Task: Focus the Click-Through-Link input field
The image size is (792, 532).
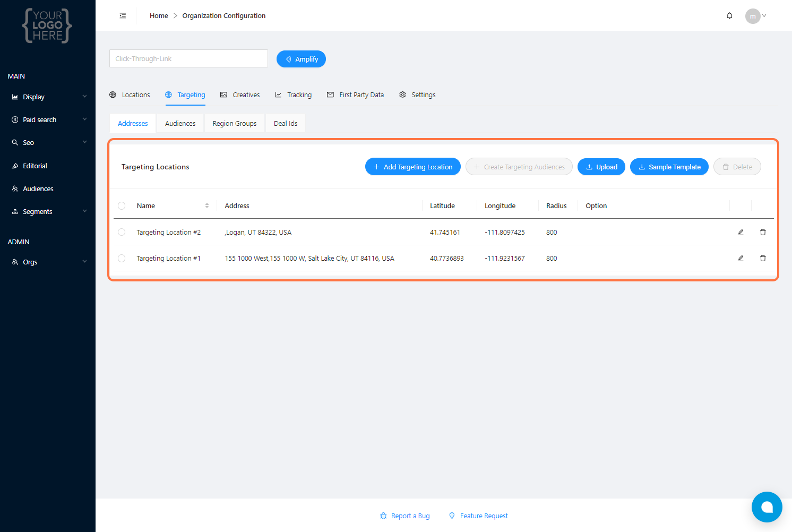Action: [188, 58]
